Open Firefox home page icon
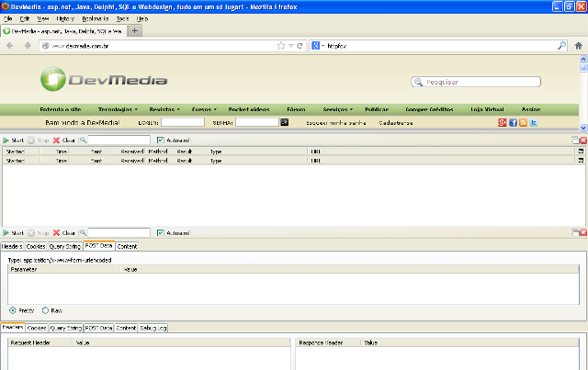 pyautogui.click(x=578, y=46)
